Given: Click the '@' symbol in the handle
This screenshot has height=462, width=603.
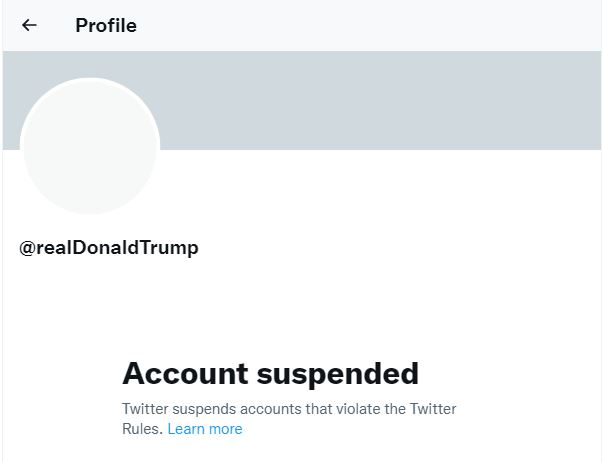Looking at the screenshot, I should tap(27, 248).
